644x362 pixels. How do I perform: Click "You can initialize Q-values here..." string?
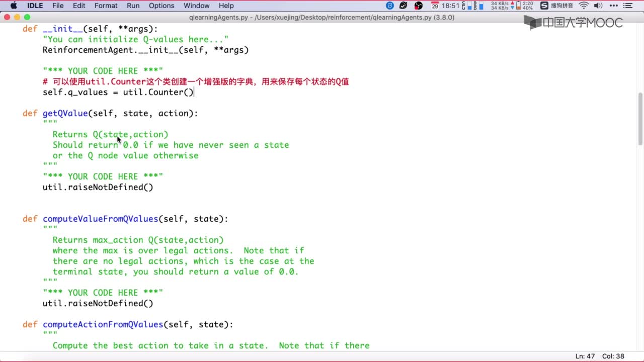135,39
